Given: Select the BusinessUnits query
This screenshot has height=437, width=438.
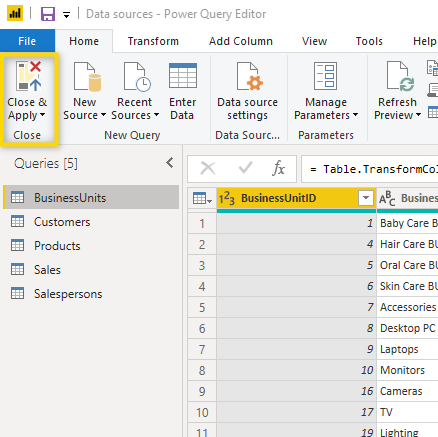Looking at the screenshot, I should (x=91, y=197).
